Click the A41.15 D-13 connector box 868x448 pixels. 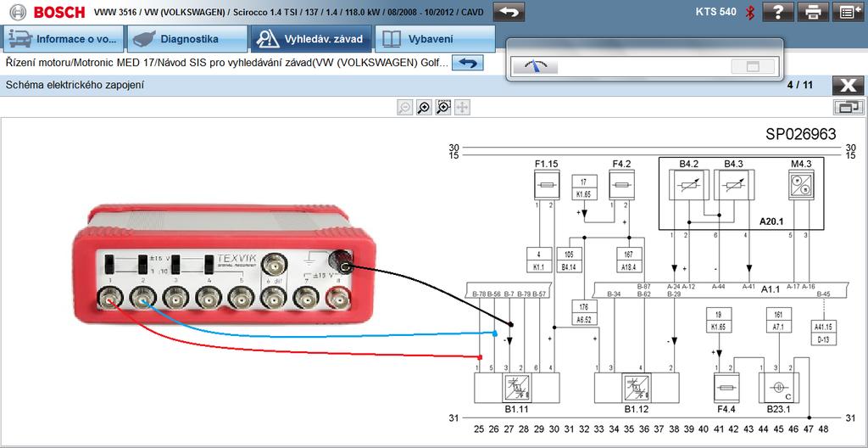(x=823, y=332)
